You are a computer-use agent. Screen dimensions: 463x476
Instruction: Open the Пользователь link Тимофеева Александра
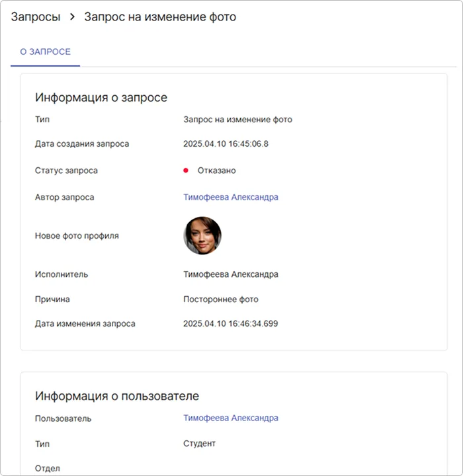(x=230, y=418)
